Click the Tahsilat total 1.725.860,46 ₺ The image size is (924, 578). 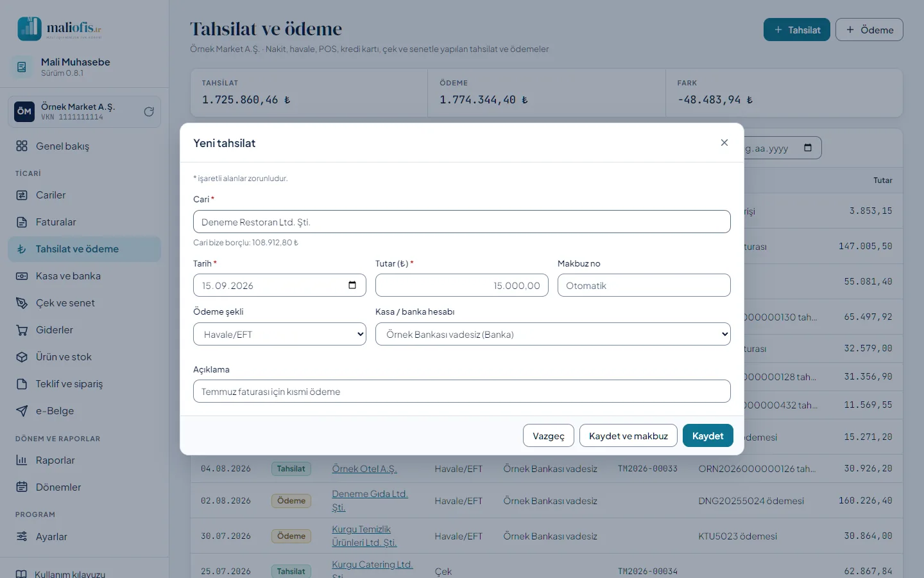tap(246, 100)
